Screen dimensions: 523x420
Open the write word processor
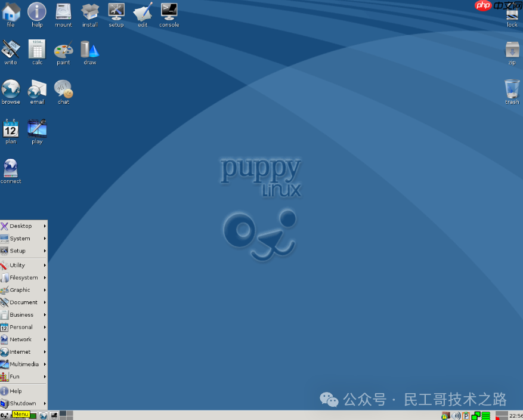click(10, 51)
